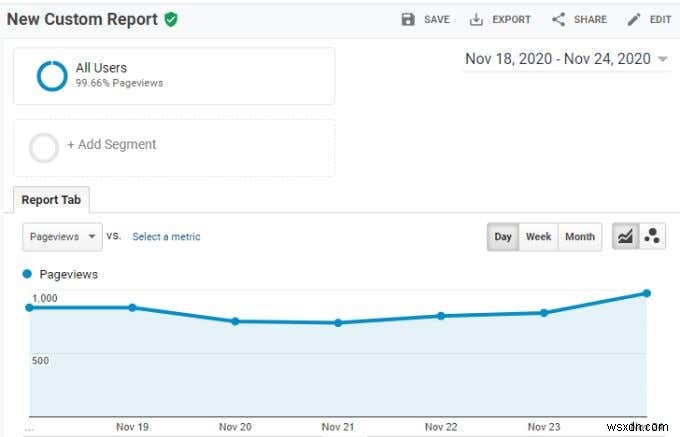The image size is (680, 437).
Task: Select the Week granularity toggle
Action: point(538,237)
